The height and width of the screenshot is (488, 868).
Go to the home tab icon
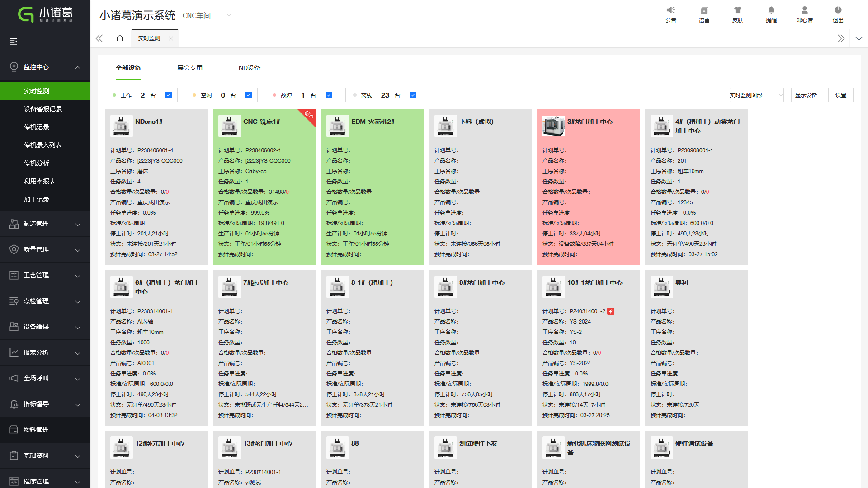point(120,38)
